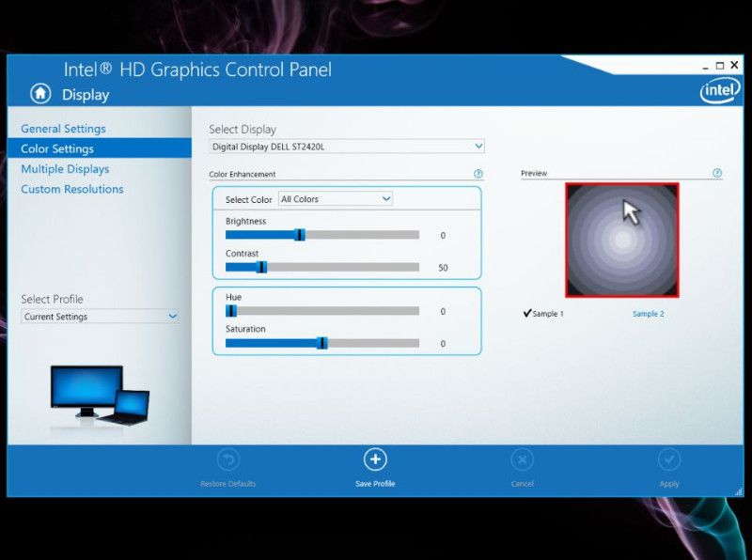
Task: Click the Color Enhancement section label
Action: [243, 174]
